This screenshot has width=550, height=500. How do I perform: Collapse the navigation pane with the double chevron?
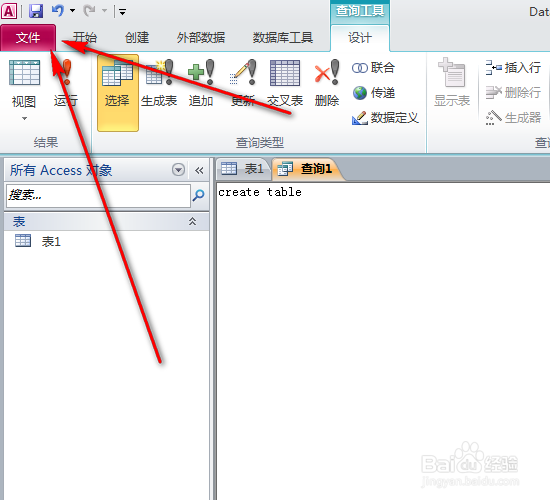click(x=199, y=171)
